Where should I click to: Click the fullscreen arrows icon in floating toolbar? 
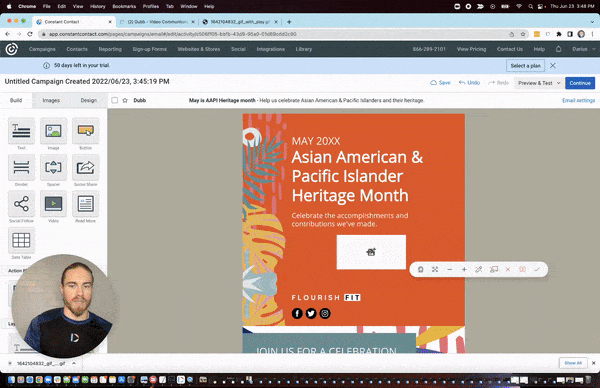(x=435, y=269)
